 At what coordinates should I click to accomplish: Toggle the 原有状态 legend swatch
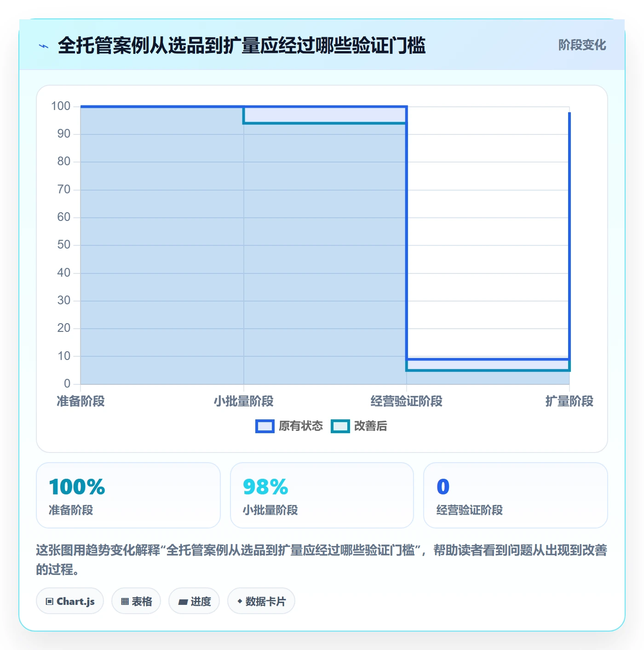(265, 426)
